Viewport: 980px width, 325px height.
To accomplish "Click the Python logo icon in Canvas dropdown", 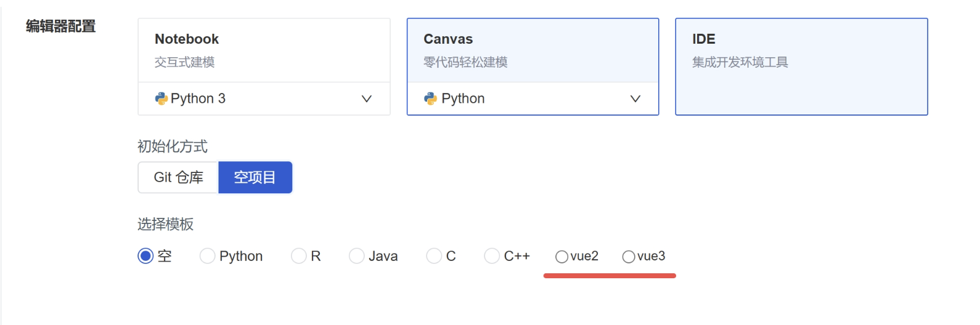I will click(x=430, y=98).
